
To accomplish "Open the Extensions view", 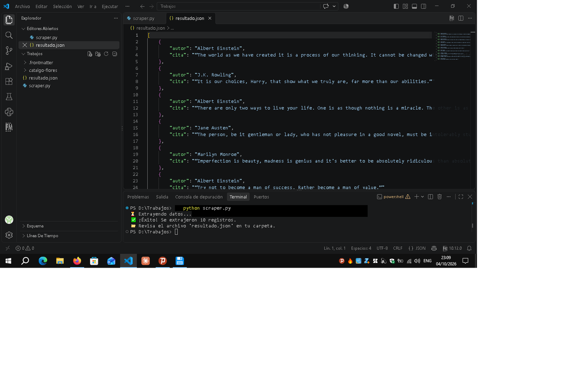I will coord(9,81).
